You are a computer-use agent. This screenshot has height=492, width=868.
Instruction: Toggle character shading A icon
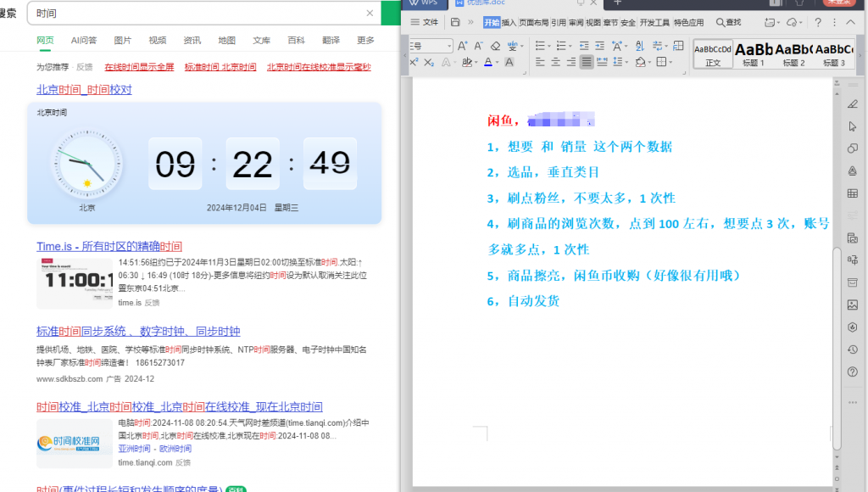click(x=509, y=62)
